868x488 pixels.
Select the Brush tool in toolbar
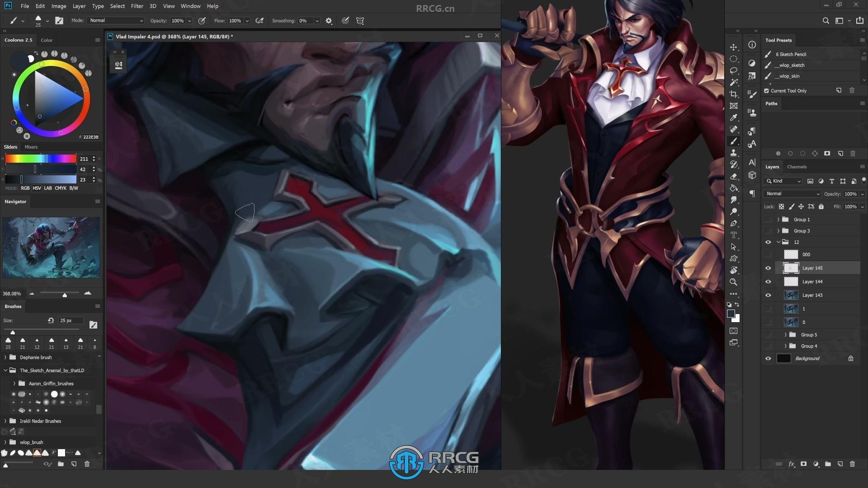tap(734, 141)
